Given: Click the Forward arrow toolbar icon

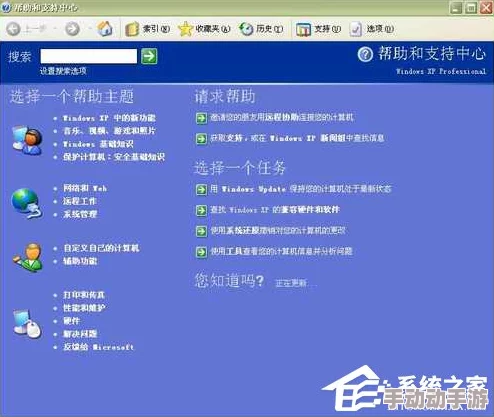Looking at the screenshot, I should click(72, 29).
